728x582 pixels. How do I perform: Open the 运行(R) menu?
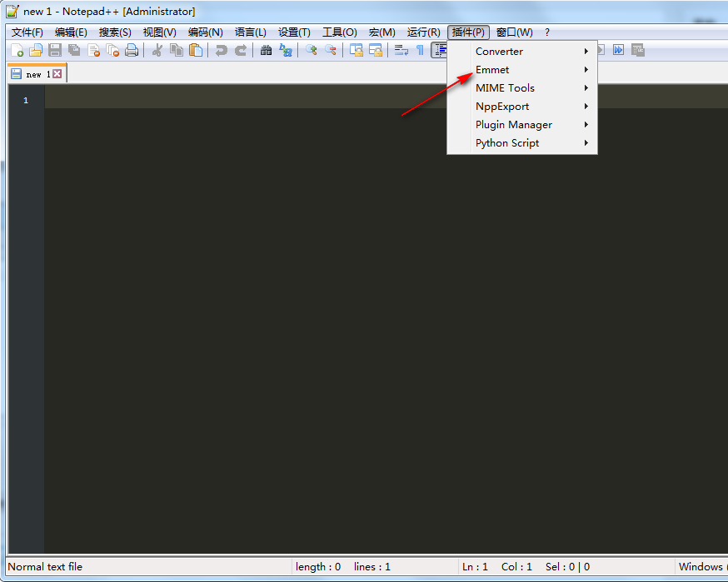tap(423, 32)
